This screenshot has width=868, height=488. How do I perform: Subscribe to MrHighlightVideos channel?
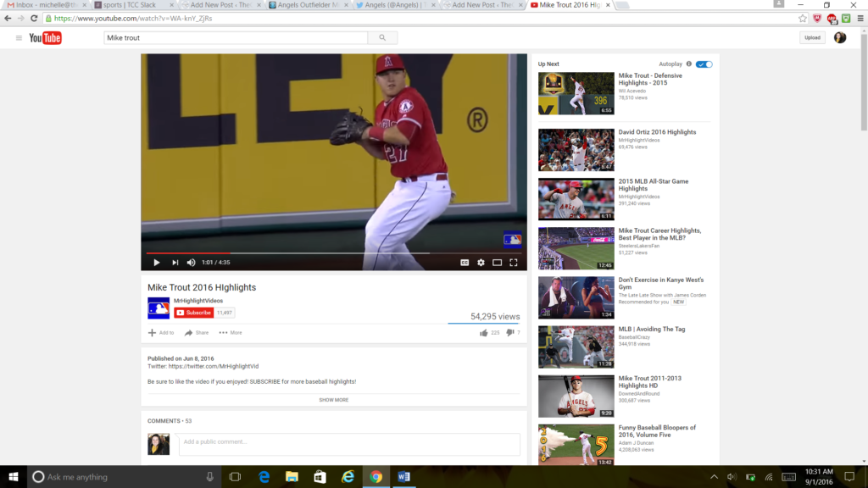pos(194,313)
